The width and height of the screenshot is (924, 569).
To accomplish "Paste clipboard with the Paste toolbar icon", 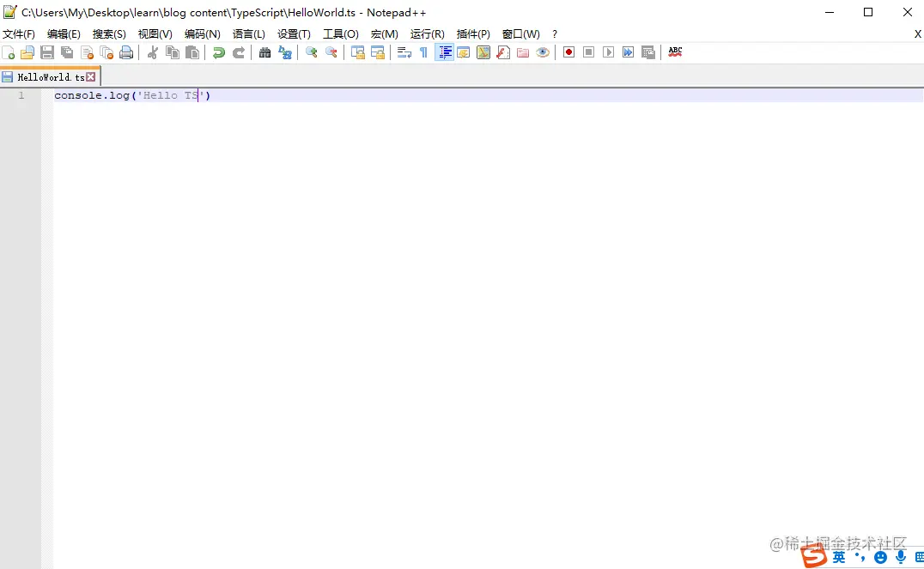I will point(192,52).
